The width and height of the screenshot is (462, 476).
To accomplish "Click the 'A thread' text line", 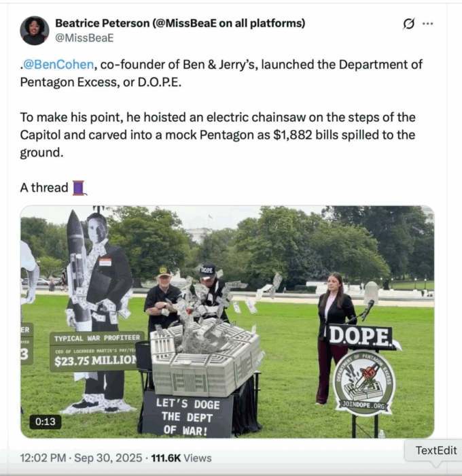I will point(44,188).
